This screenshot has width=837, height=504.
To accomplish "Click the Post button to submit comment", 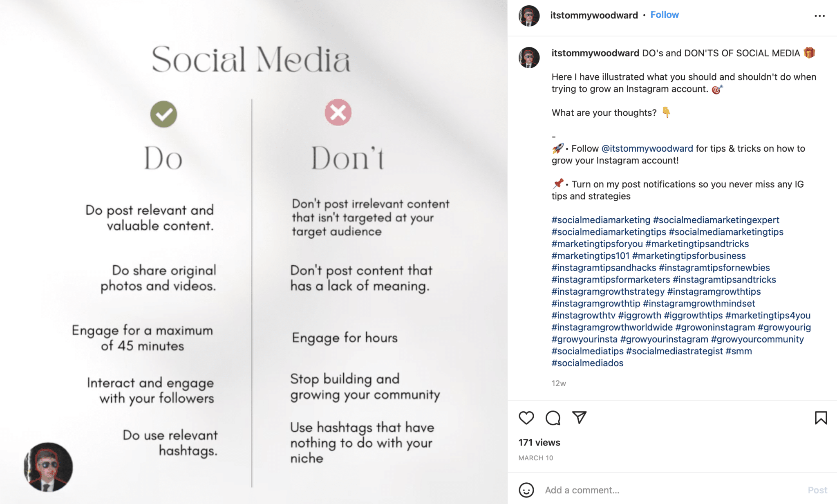I will [818, 490].
